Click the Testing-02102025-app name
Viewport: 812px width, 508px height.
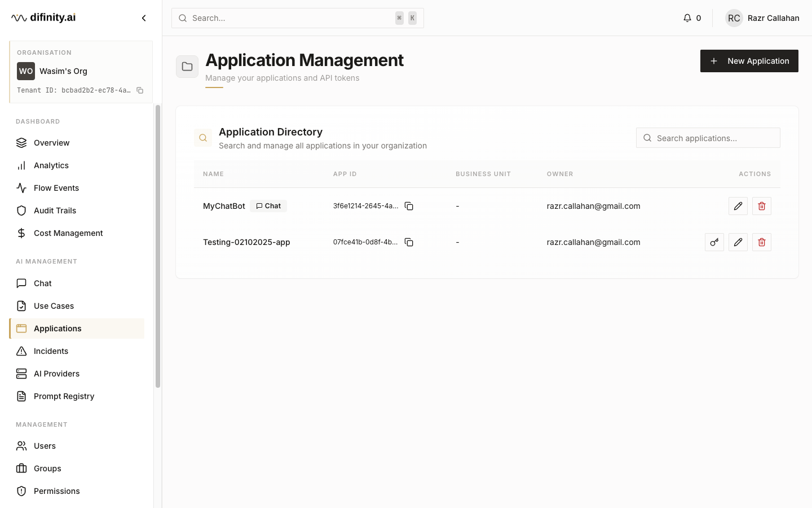[x=246, y=242]
